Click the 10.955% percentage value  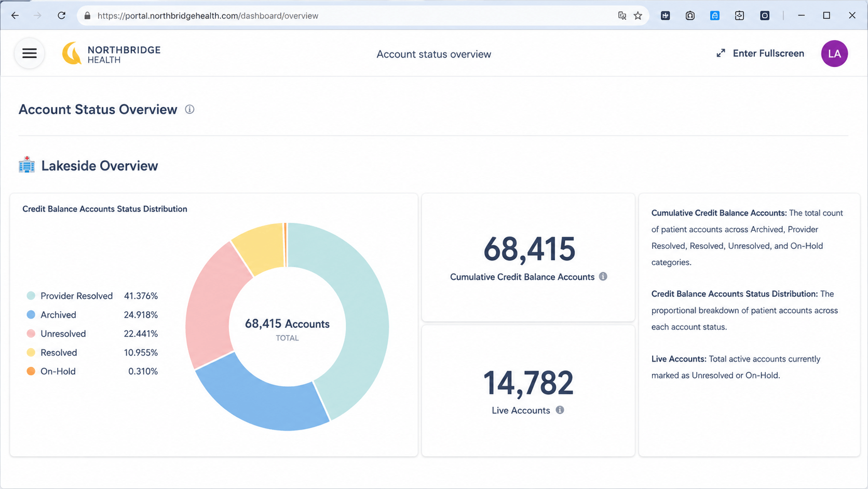pyautogui.click(x=141, y=352)
